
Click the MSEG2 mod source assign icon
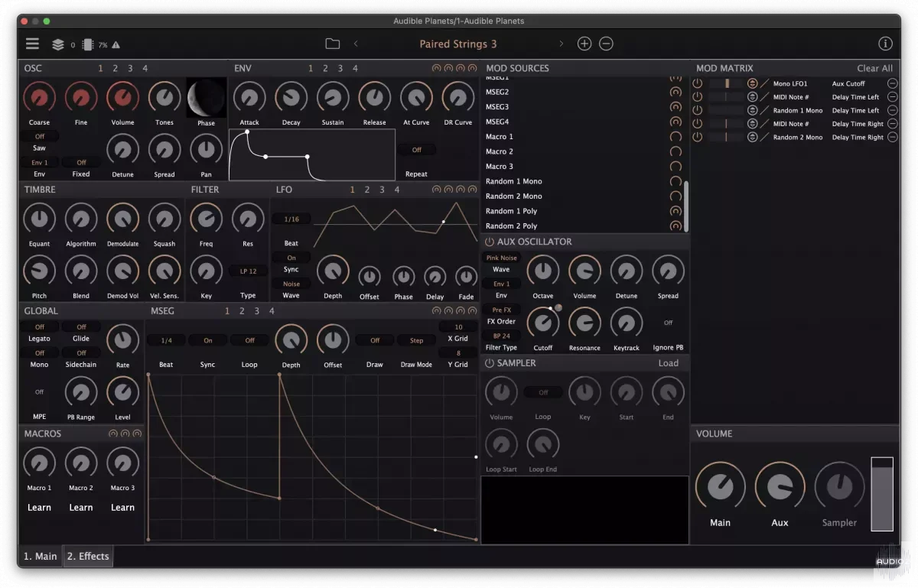click(x=675, y=92)
